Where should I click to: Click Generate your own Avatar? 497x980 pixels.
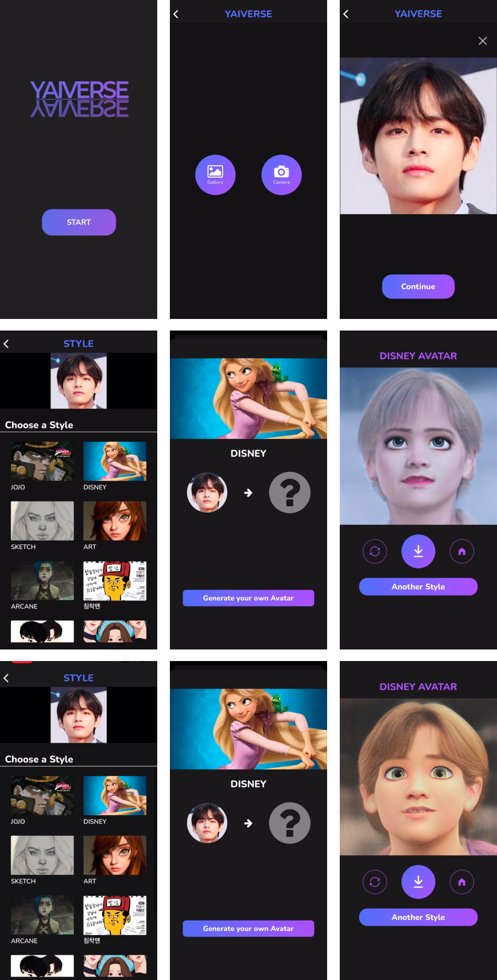coord(248,598)
